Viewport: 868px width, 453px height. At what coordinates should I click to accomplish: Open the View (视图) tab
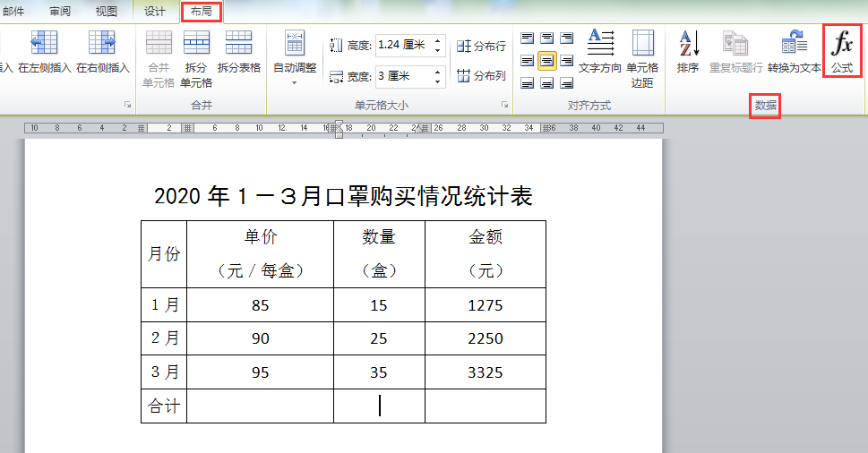click(x=107, y=11)
